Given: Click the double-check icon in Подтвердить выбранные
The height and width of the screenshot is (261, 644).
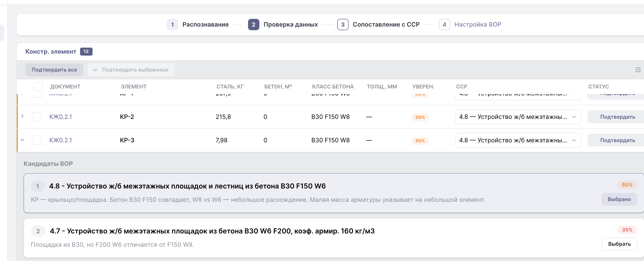Looking at the screenshot, I should click(x=95, y=70).
